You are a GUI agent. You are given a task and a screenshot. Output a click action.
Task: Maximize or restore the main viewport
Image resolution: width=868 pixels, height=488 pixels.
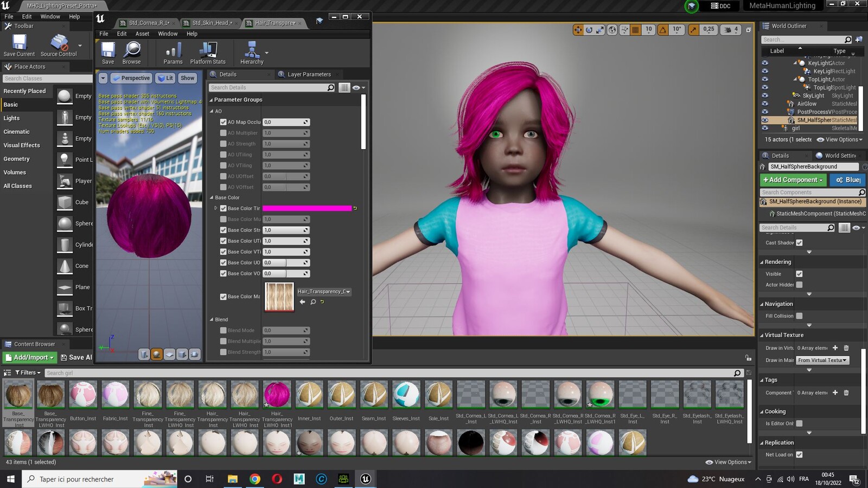[x=749, y=30]
